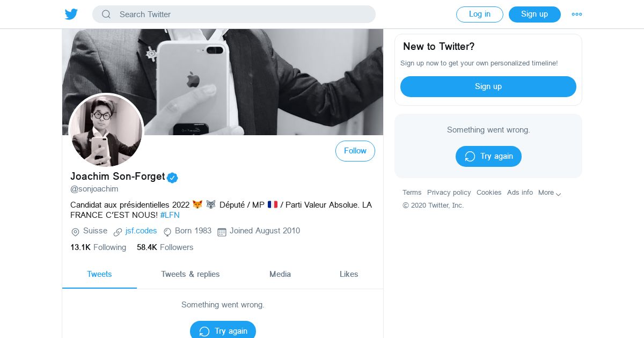The height and width of the screenshot is (338, 644).
Task: Focus the Search Twitter field
Action: pyautogui.click(x=241, y=14)
